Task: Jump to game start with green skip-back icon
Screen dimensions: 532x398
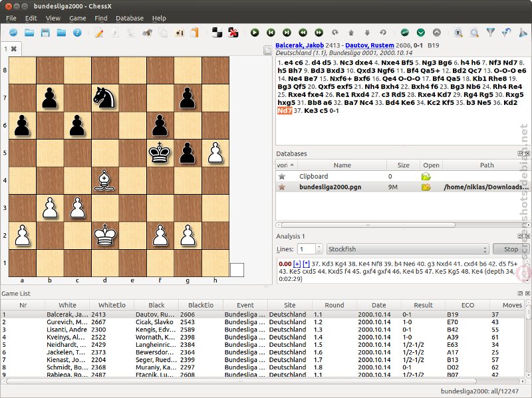Action: pyautogui.click(x=271, y=33)
